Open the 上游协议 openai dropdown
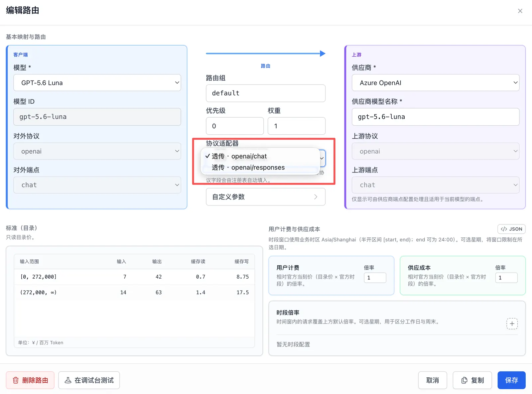The image size is (532, 394). coord(436,151)
